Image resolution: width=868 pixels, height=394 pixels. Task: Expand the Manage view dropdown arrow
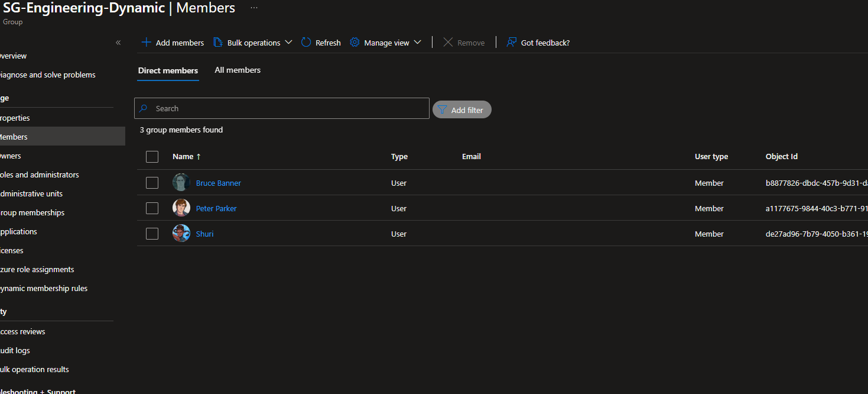[x=417, y=43]
